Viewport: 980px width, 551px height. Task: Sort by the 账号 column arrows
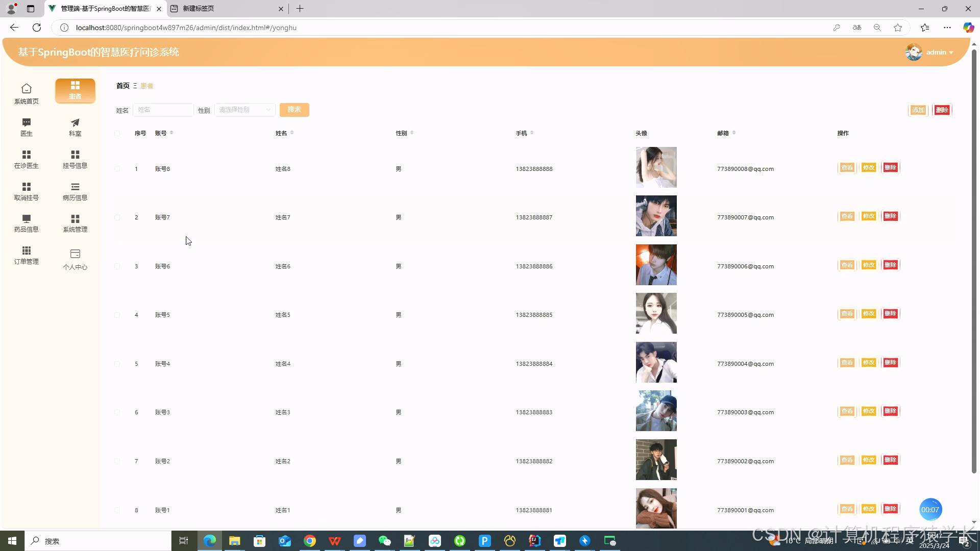(x=171, y=133)
